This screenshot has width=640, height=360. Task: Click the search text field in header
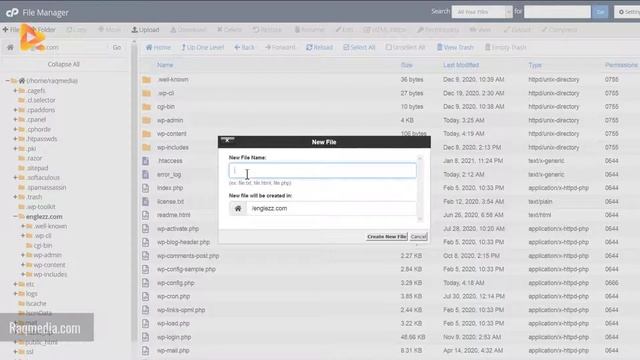tap(557, 12)
